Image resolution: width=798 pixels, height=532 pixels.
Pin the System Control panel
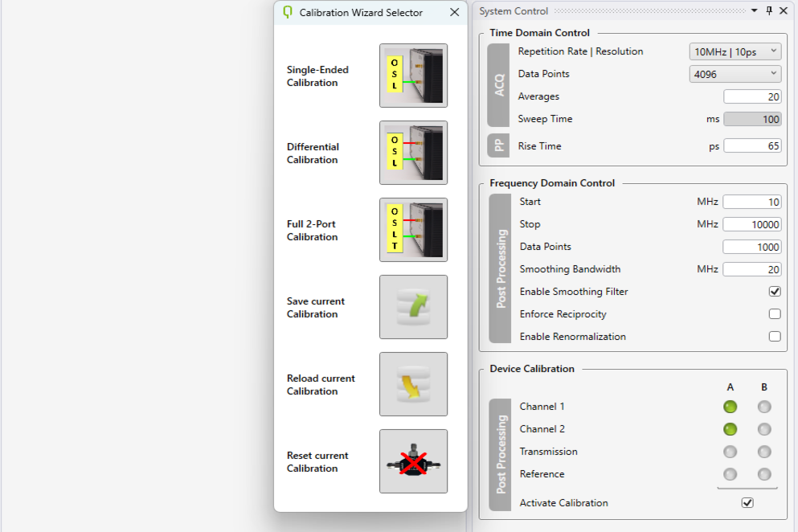click(x=769, y=11)
